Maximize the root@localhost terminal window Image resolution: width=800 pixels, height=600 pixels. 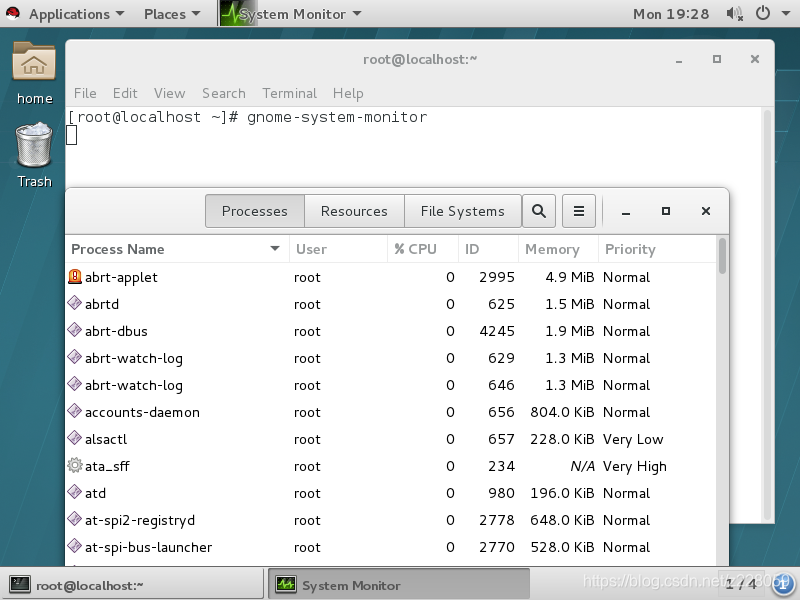tap(717, 59)
